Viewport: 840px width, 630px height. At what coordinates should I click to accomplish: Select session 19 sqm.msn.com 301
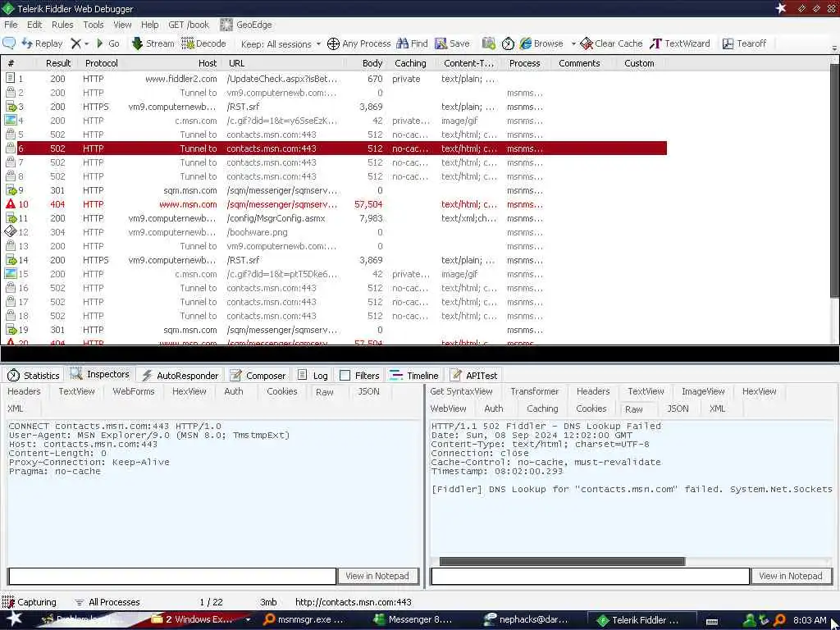pyautogui.click(x=334, y=330)
